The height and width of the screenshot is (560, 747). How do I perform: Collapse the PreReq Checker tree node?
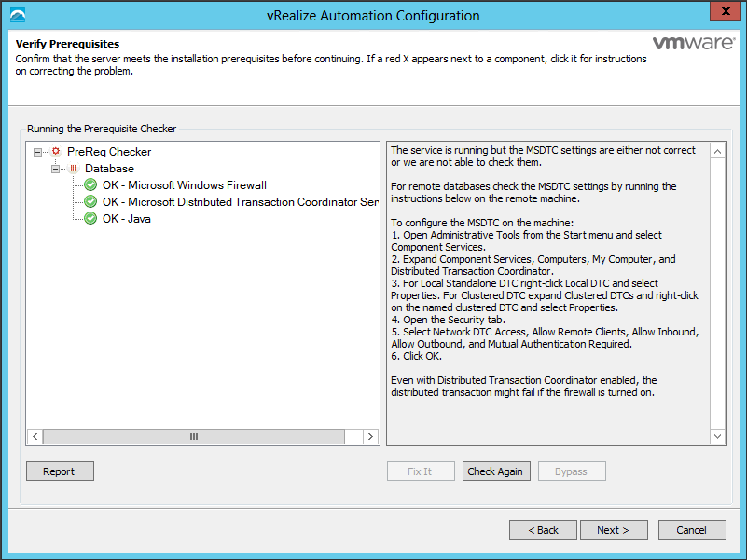(37, 152)
